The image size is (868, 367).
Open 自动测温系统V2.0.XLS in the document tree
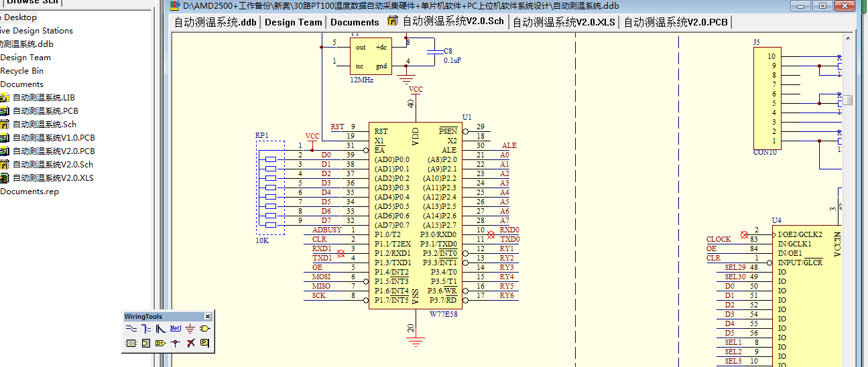[x=53, y=178]
